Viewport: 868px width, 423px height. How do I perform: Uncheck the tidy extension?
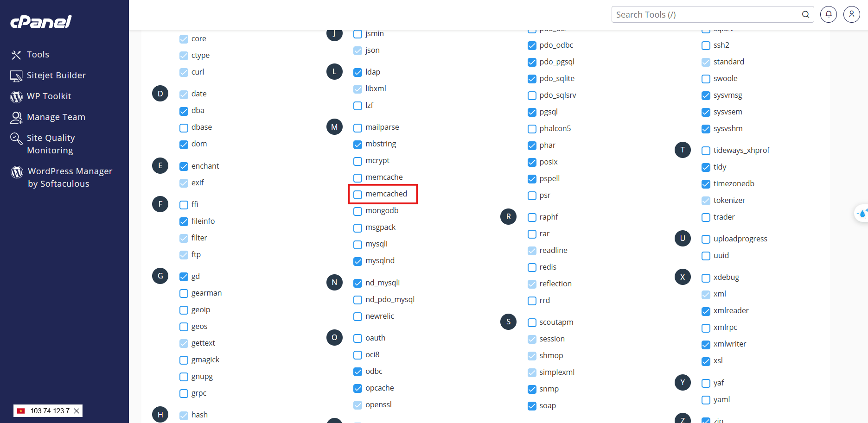point(706,168)
